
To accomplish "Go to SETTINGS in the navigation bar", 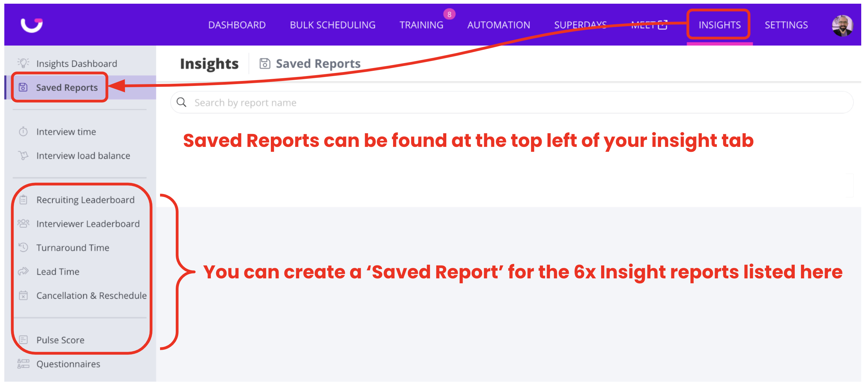I will pyautogui.click(x=786, y=24).
